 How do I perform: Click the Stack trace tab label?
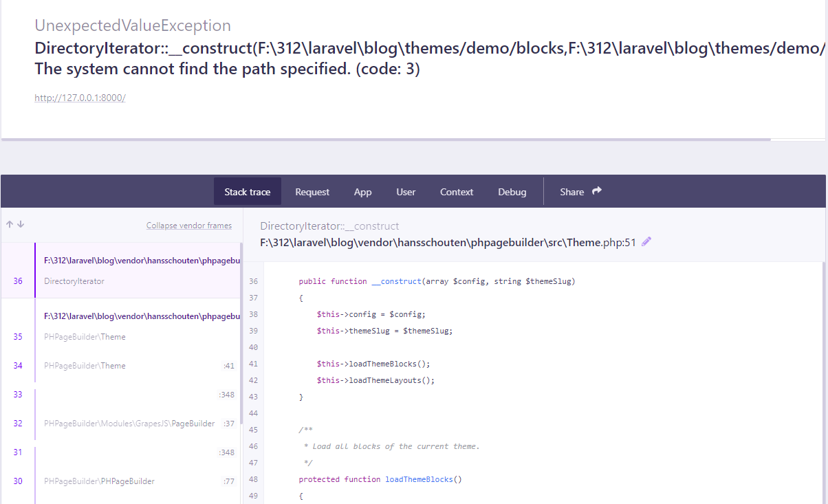coord(247,192)
